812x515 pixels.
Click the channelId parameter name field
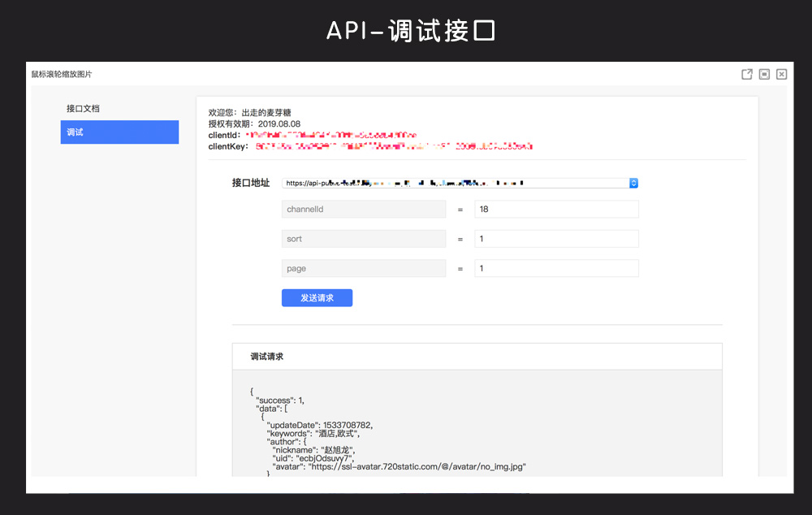pos(364,210)
